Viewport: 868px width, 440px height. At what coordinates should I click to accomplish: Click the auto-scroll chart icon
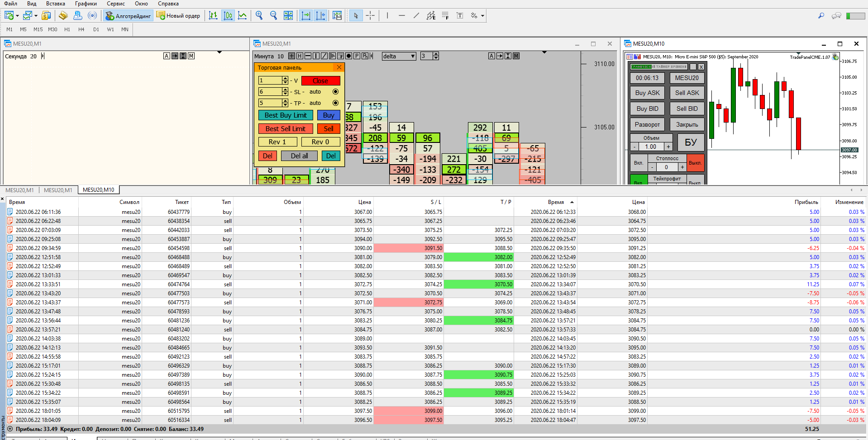pos(306,16)
